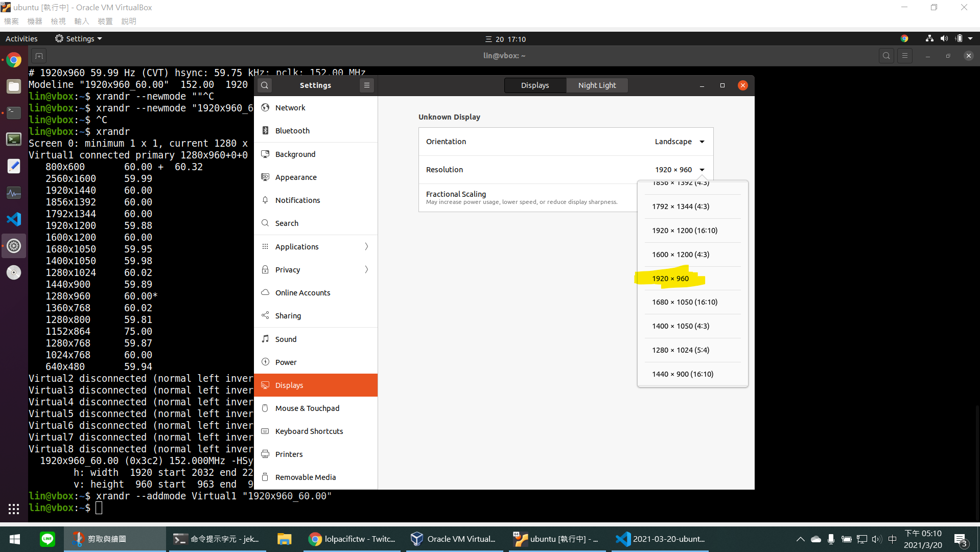Open Search settings panel
The image size is (980, 552).
tap(316, 223)
